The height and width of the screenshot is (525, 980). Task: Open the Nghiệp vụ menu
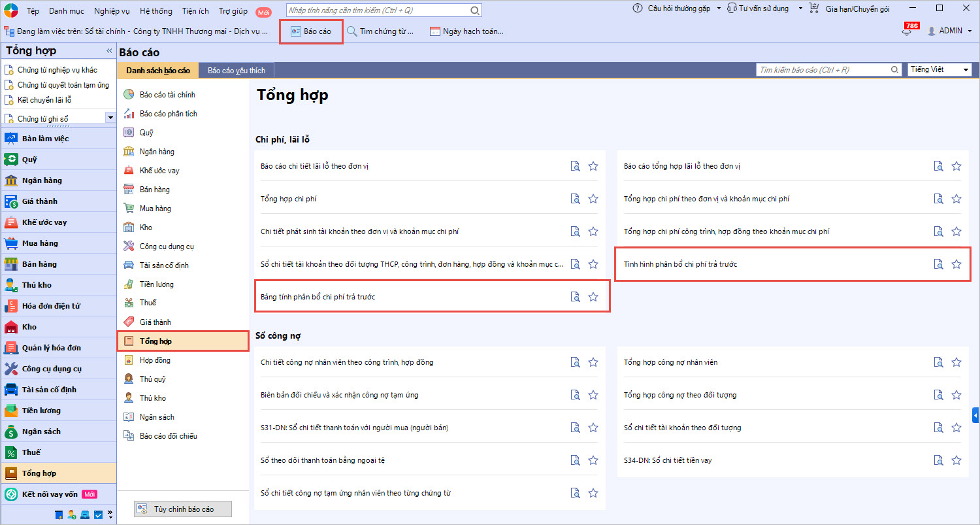[x=112, y=10]
